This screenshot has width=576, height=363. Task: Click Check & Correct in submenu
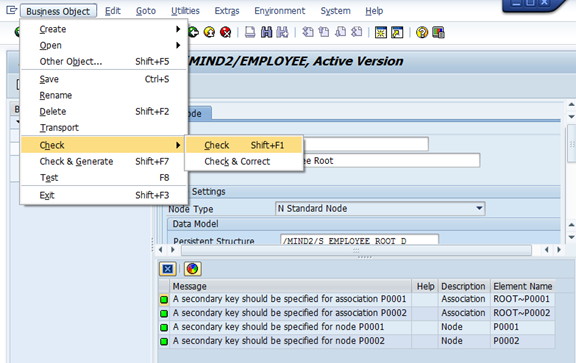pos(244,161)
